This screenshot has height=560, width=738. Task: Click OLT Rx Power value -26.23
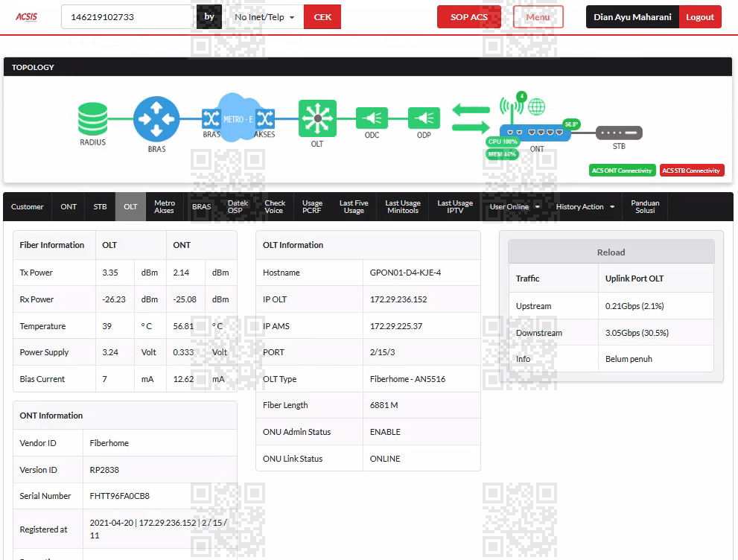click(x=114, y=299)
